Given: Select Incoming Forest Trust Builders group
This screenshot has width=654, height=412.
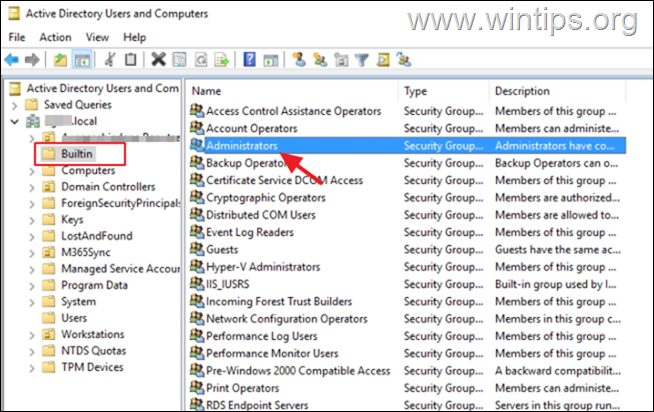Looking at the screenshot, I should pos(279,301).
